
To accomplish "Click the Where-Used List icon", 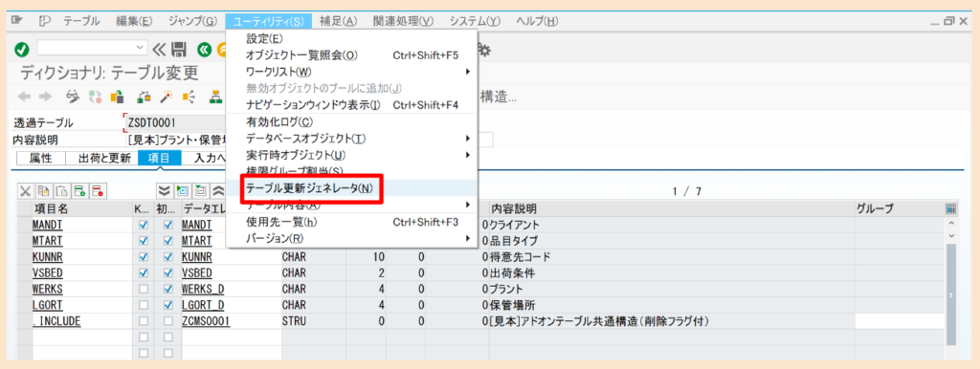I will pyautogui.click(x=189, y=97).
